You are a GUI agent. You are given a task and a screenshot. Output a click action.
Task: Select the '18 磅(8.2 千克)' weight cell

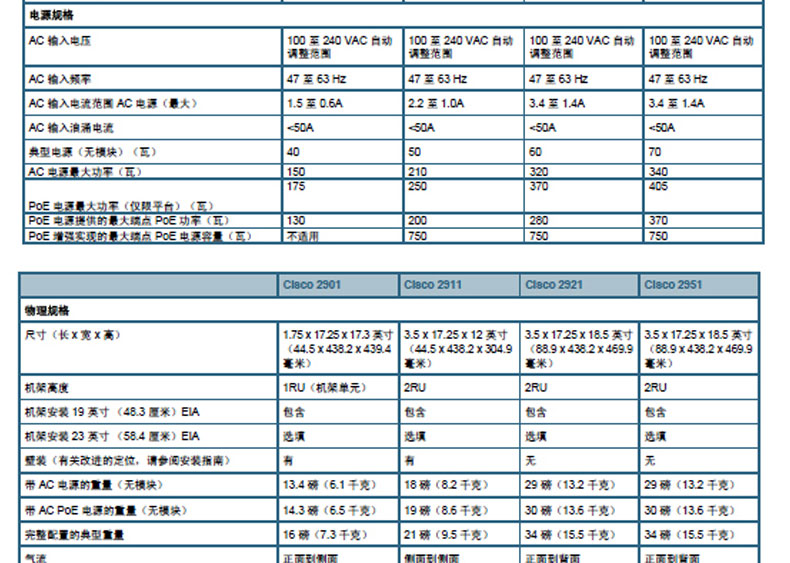coord(446,485)
